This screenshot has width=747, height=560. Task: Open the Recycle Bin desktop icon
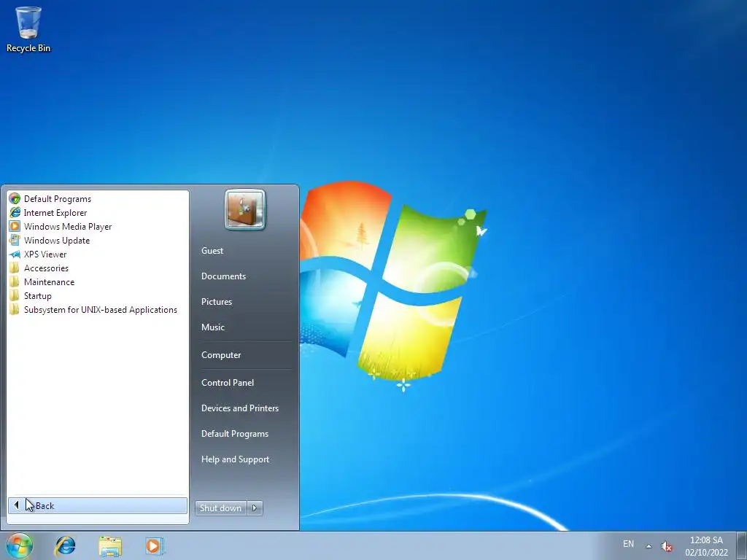pos(28,29)
